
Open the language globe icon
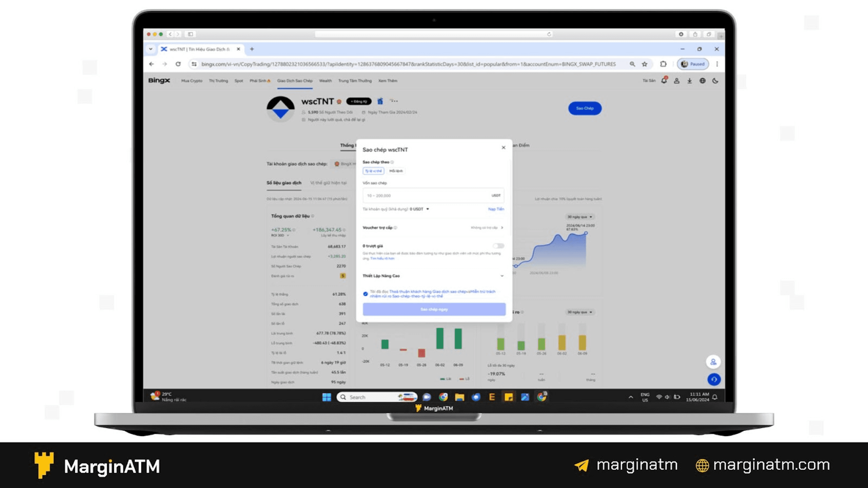pos(703,81)
